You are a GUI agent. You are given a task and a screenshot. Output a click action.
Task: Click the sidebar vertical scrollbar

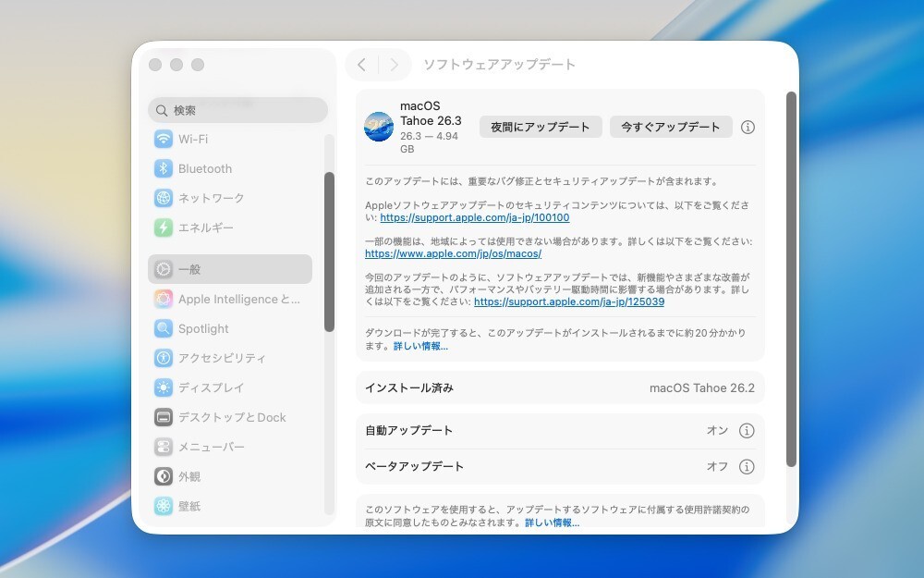[x=330, y=252]
